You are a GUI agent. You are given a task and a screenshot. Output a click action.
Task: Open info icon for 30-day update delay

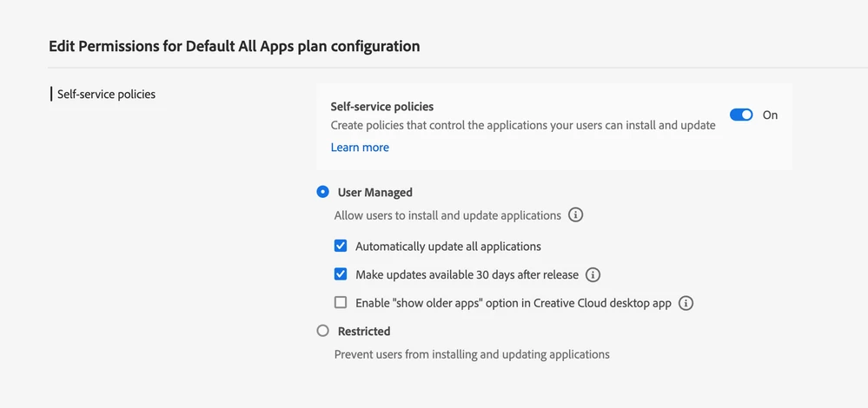pos(593,274)
